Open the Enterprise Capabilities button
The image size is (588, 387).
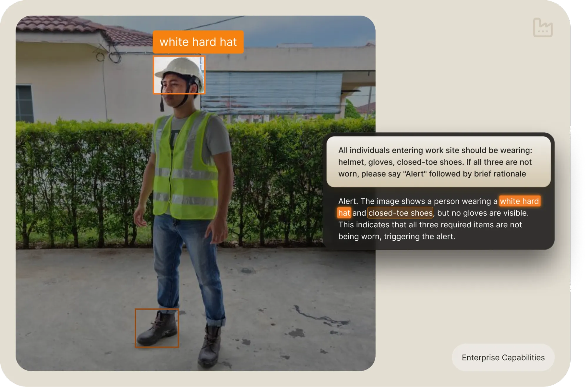[x=503, y=358]
